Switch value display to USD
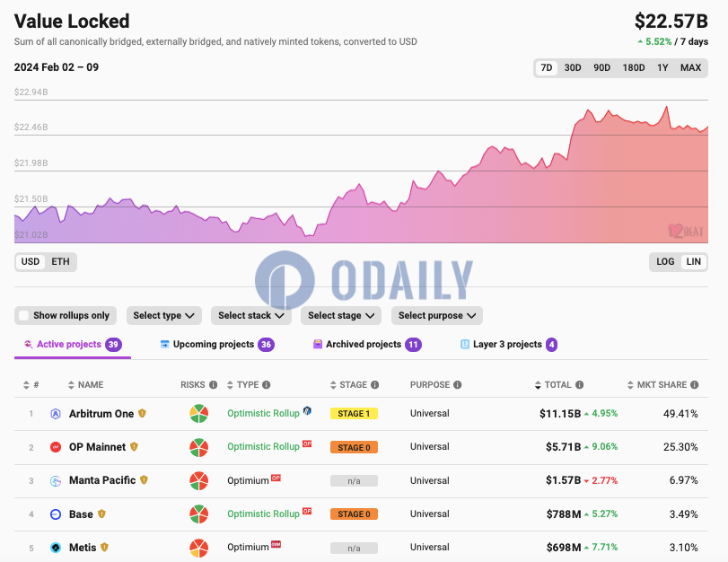728x562 pixels. 31,261
